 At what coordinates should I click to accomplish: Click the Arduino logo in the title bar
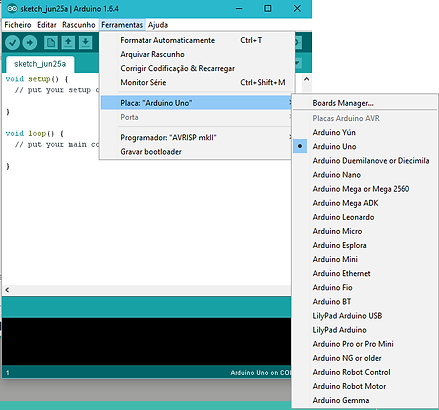pos(12,8)
